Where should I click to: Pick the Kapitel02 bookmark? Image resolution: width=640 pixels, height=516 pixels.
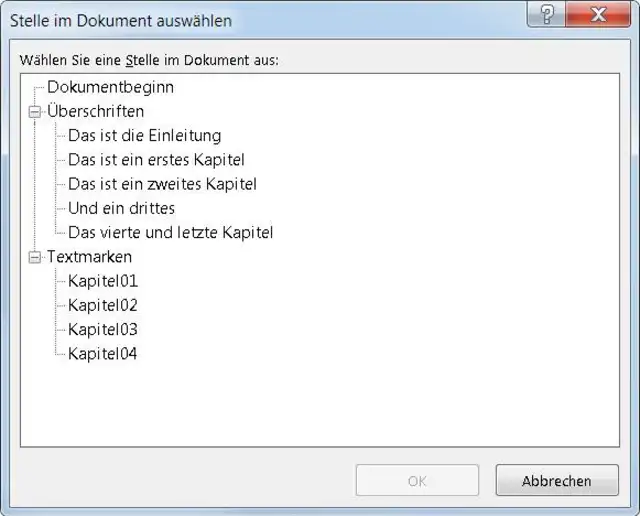pyautogui.click(x=102, y=305)
